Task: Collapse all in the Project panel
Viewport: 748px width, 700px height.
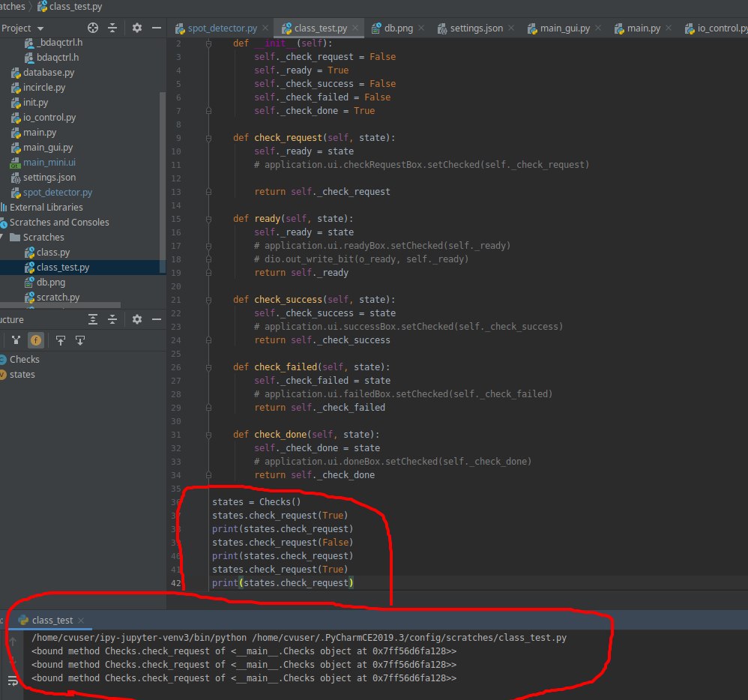Action: click(x=112, y=28)
